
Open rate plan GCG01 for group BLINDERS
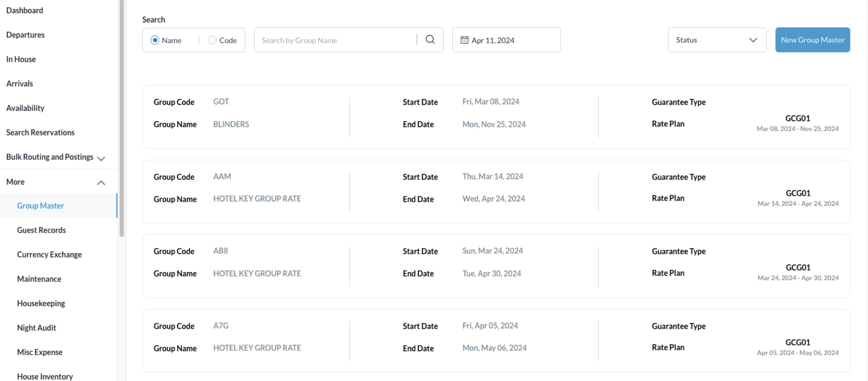[798, 118]
